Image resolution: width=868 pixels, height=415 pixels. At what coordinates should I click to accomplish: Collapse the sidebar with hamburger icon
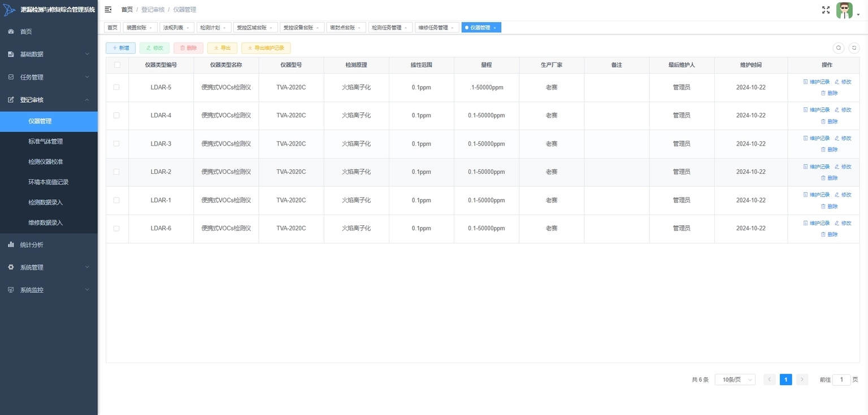pyautogui.click(x=108, y=10)
